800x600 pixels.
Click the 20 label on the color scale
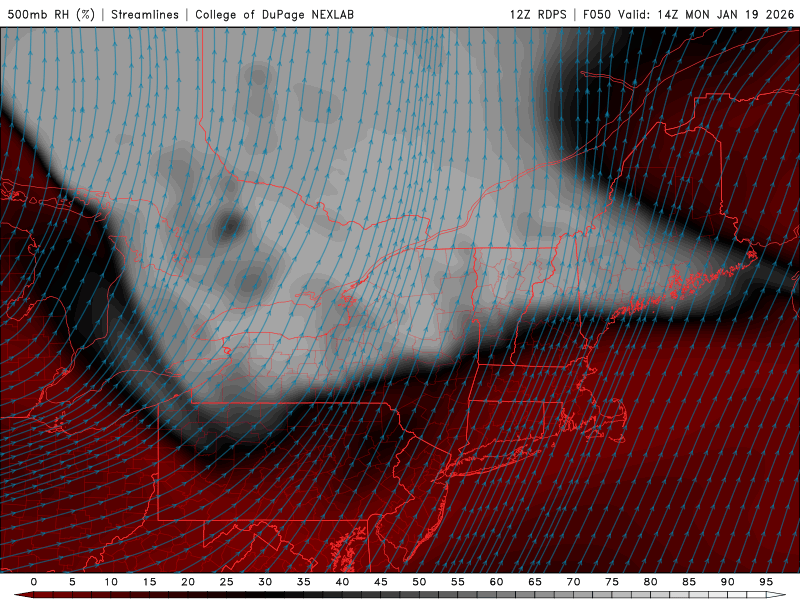pyautogui.click(x=188, y=582)
